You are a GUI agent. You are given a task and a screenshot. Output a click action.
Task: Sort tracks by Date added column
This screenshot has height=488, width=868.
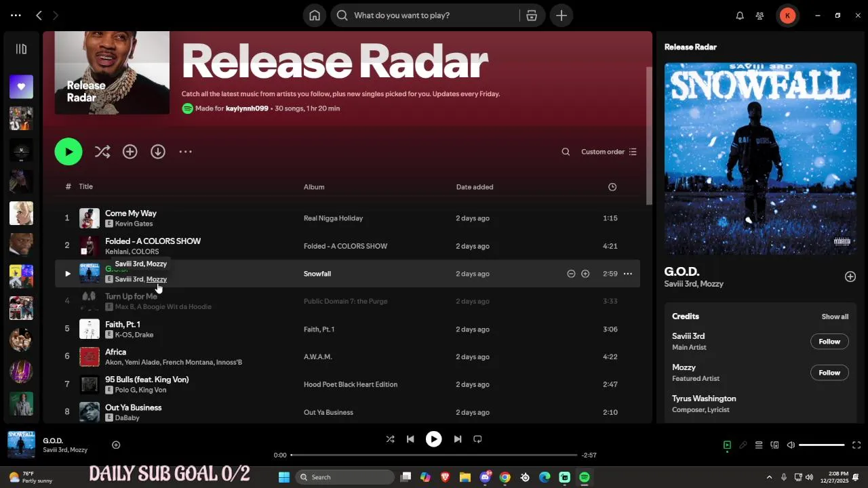click(475, 187)
